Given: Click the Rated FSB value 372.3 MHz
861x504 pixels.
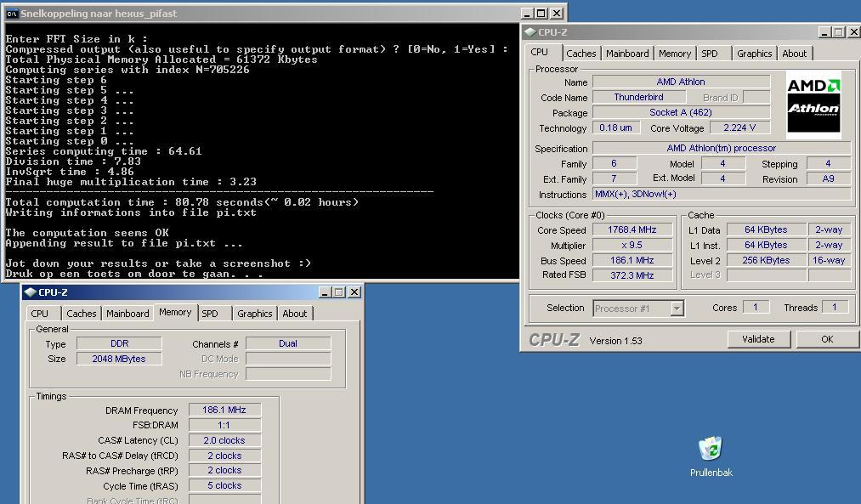Looking at the screenshot, I should [x=632, y=275].
